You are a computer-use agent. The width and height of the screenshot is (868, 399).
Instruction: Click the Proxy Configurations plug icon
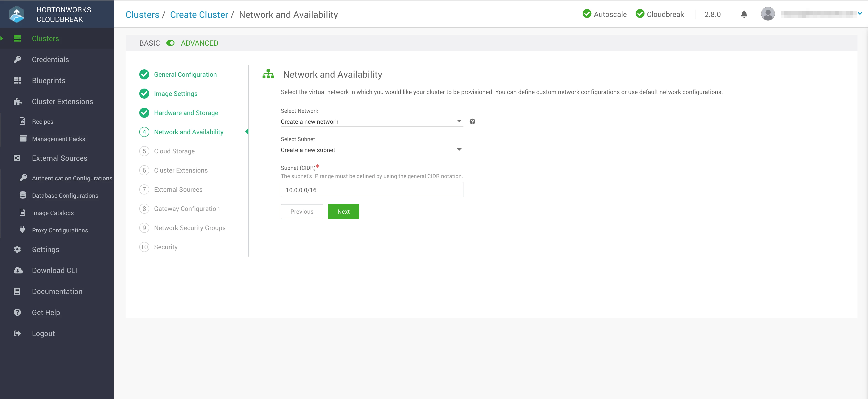coord(22,230)
